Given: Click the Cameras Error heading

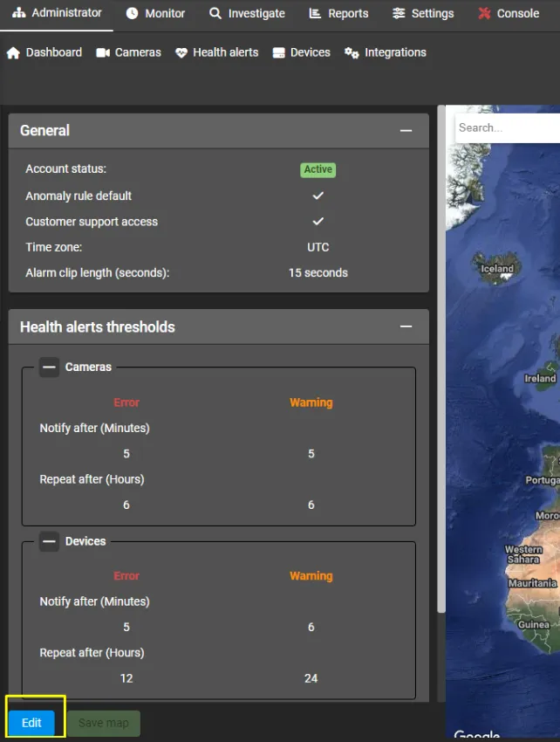Looking at the screenshot, I should click(x=126, y=402).
